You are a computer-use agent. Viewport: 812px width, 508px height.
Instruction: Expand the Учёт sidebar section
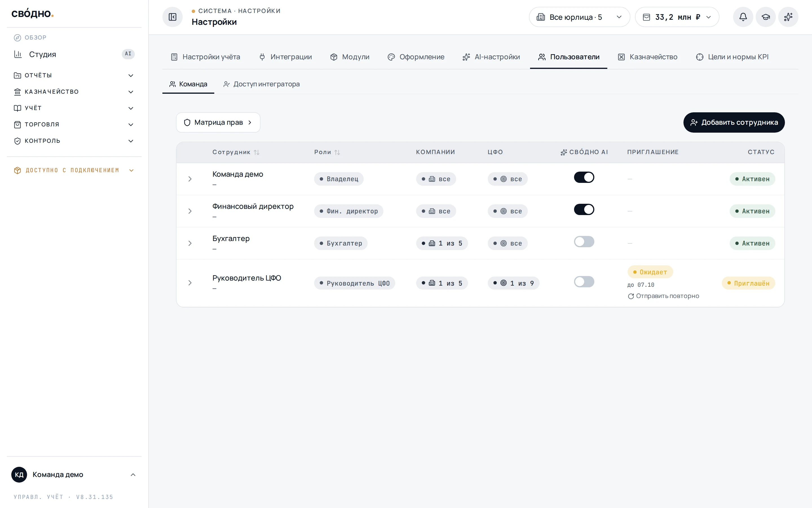pyautogui.click(x=74, y=108)
